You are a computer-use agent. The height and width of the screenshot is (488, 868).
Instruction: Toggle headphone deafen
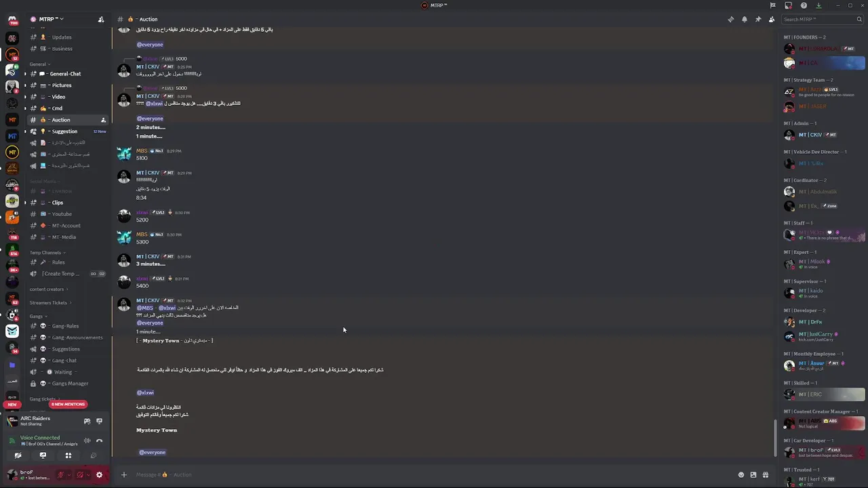tap(80, 474)
